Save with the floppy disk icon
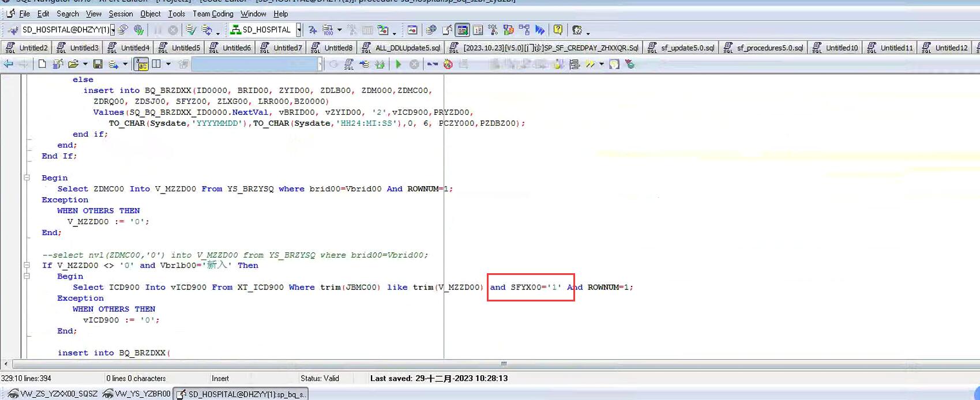Viewport: 980px width, 400px height. point(97,64)
